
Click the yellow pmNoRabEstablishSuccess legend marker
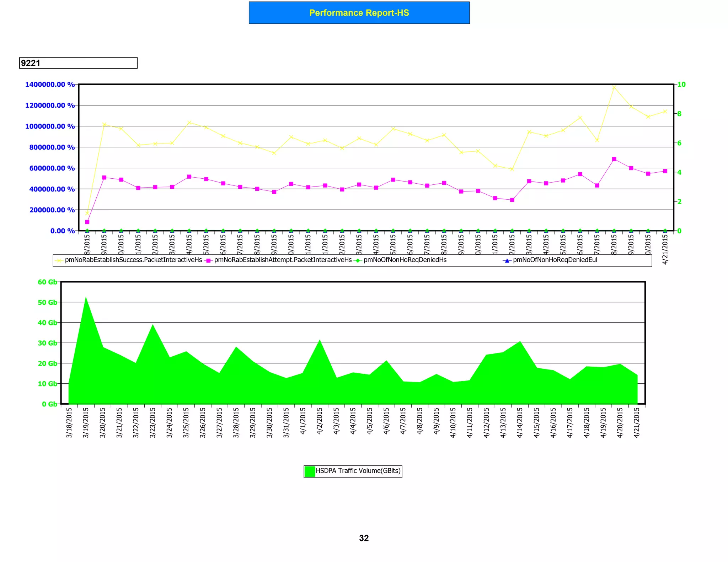[x=59, y=260]
